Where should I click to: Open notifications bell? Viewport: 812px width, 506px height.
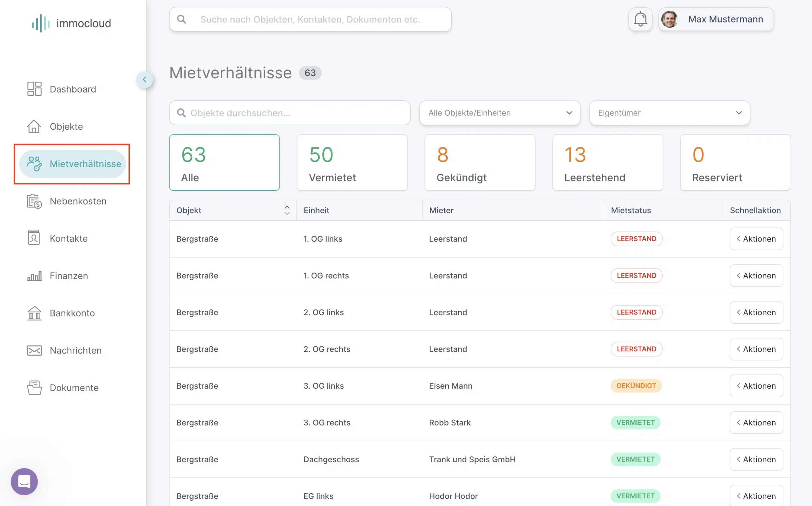point(640,19)
